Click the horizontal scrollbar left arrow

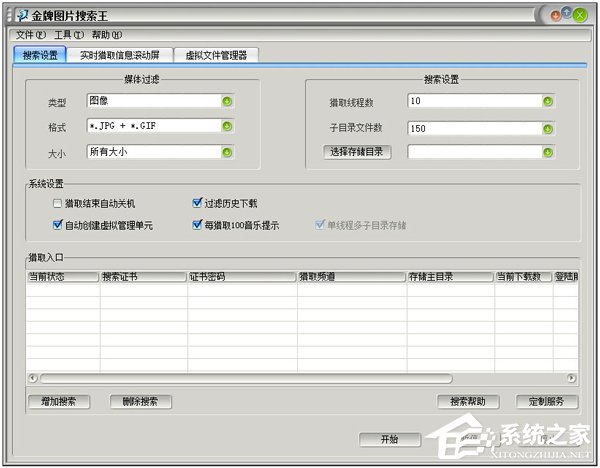[x=33, y=378]
